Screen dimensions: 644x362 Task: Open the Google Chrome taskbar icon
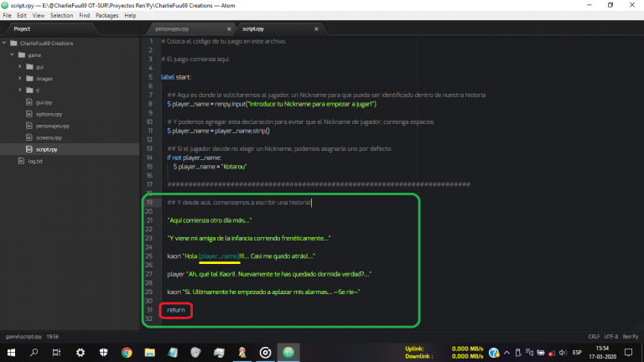click(x=127, y=352)
